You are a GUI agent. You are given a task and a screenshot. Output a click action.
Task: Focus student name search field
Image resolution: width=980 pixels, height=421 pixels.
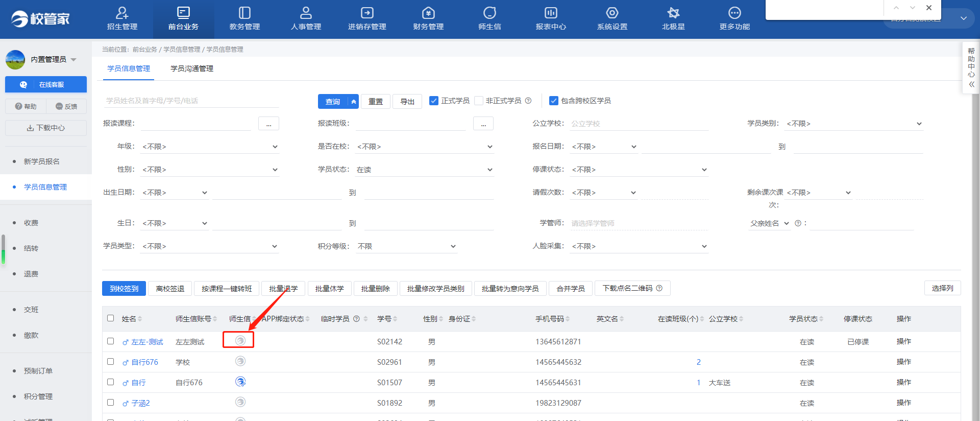pyautogui.click(x=191, y=101)
